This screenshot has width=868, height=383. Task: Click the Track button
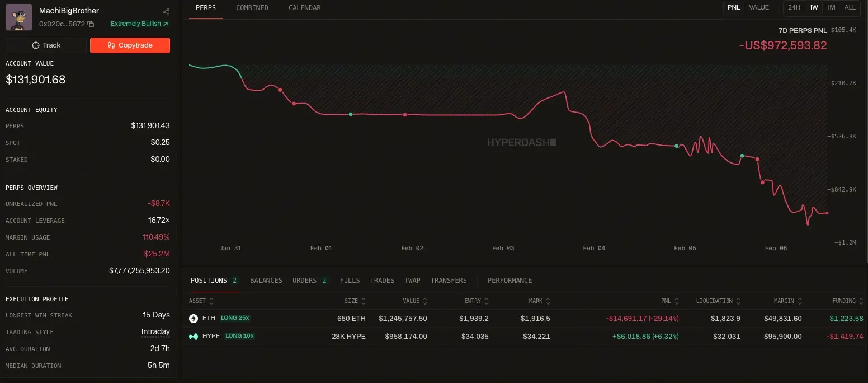tap(46, 45)
